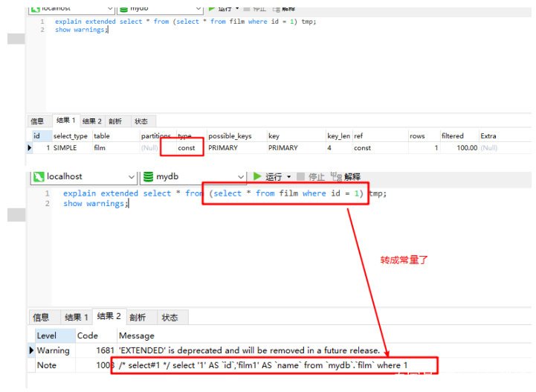Click the localhost connection icon in lower toolbar
Screen dimensions: 536x392
pos(39,176)
